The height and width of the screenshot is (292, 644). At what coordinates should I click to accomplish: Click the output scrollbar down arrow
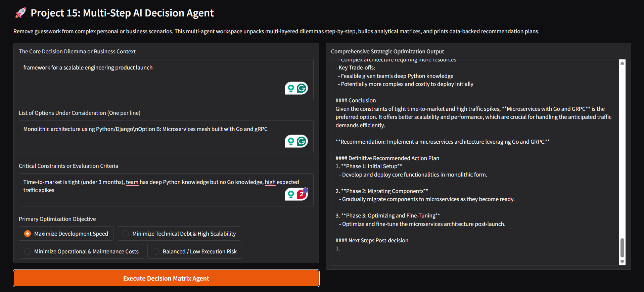(622, 262)
